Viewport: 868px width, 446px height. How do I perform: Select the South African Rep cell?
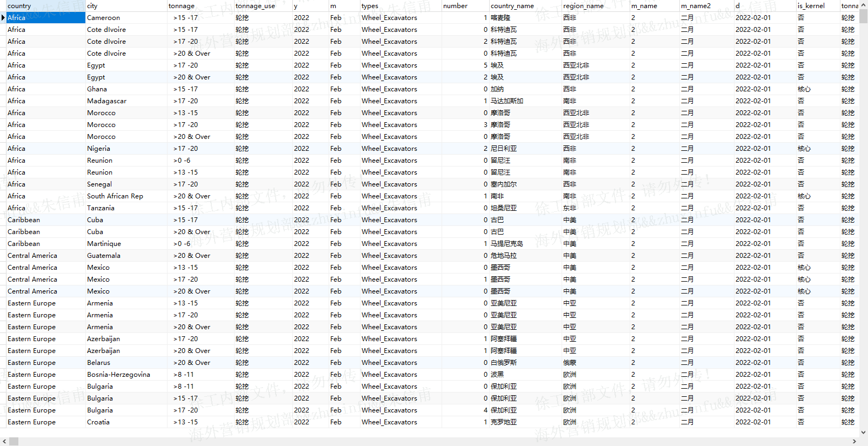[115, 196]
